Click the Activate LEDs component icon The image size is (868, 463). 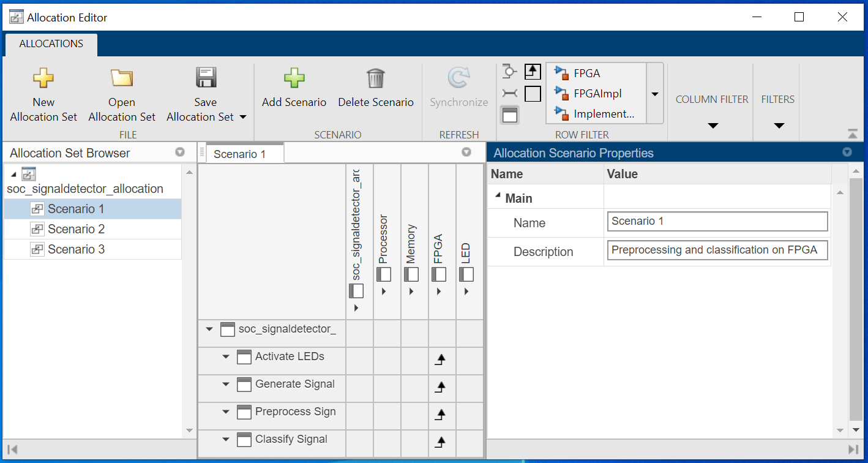pyautogui.click(x=244, y=357)
